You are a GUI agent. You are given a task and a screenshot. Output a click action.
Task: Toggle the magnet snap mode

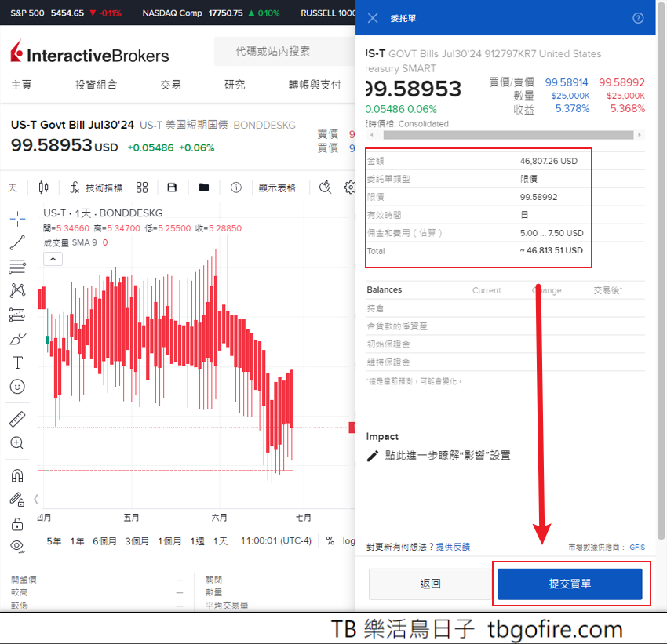tap(17, 475)
